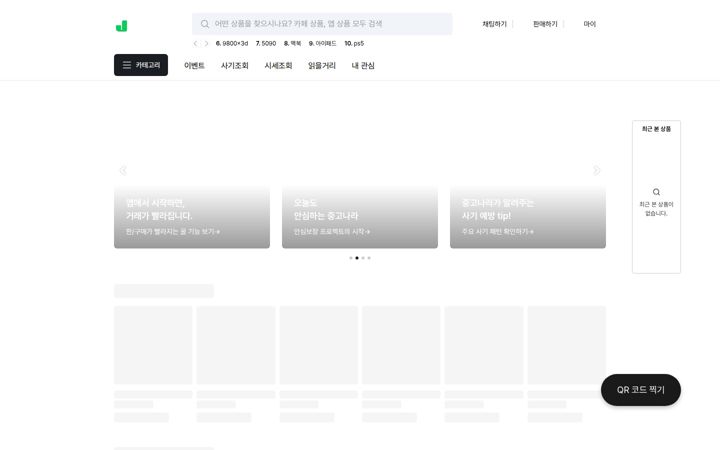
Task: Open 판매하기 in the header
Action: (x=545, y=24)
